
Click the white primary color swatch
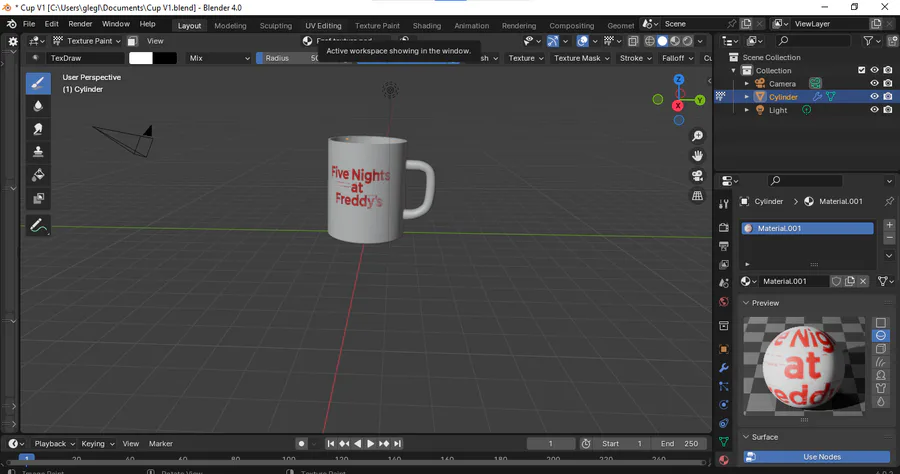tap(141, 58)
